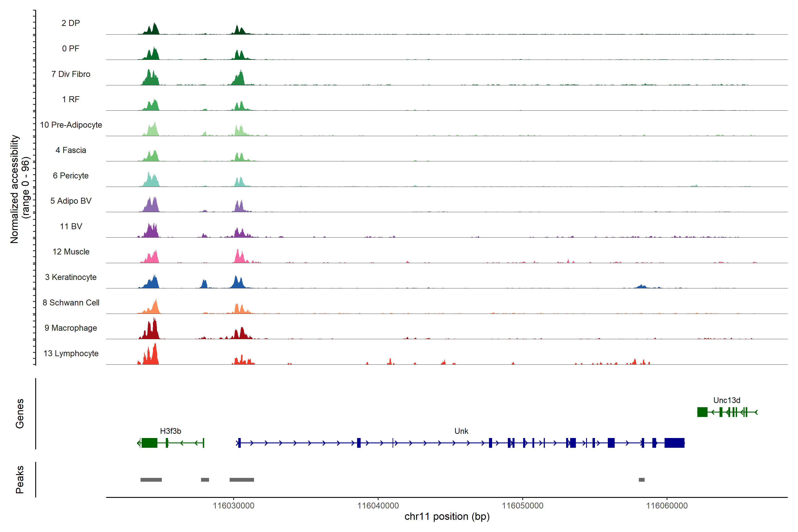798x532 pixels.
Task: Click the 116040000 axis tick label
Action: pos(378,506)
